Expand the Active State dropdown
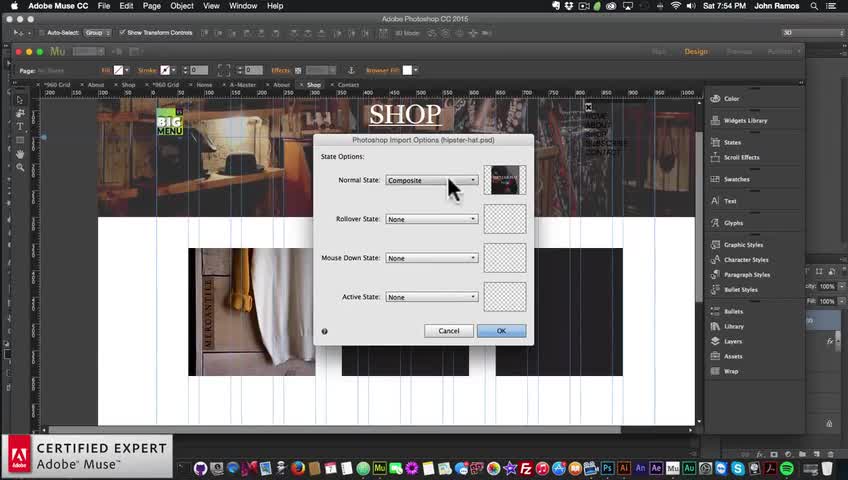This screenshot has width=848, height=480. click(432, 297)
